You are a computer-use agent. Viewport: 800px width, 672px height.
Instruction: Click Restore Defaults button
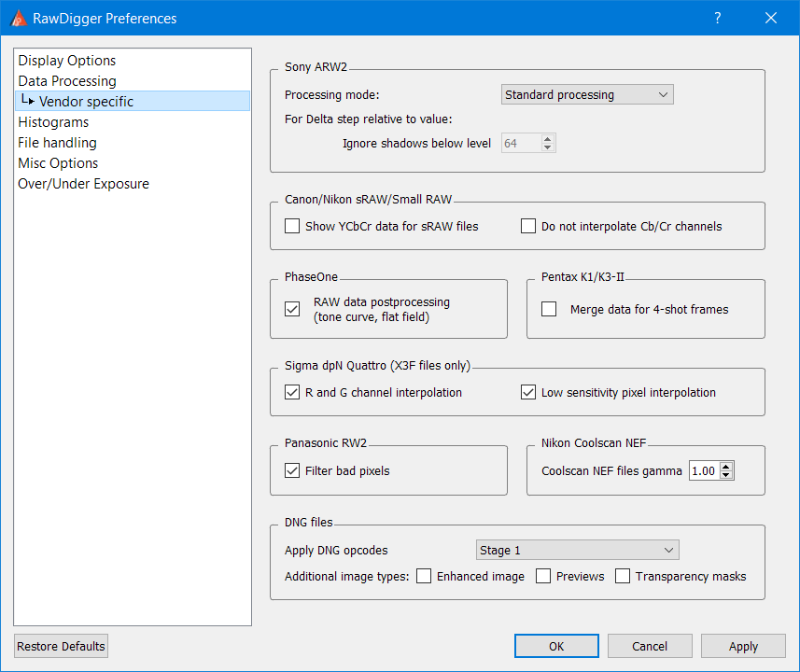click(61, 646)
